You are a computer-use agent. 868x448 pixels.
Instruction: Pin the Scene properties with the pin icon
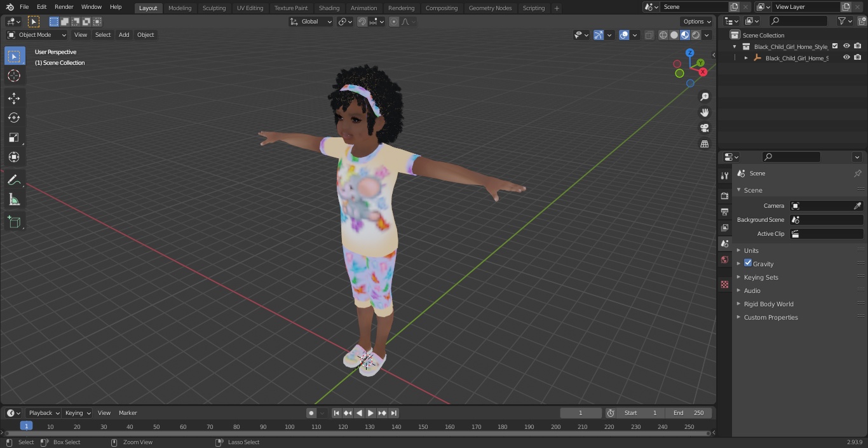857,173
